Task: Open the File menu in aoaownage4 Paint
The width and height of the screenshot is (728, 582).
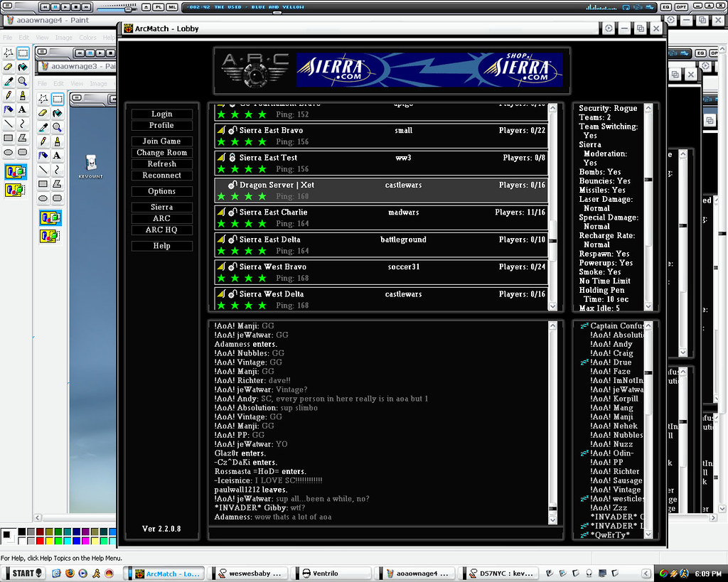Action: (6, 38)
